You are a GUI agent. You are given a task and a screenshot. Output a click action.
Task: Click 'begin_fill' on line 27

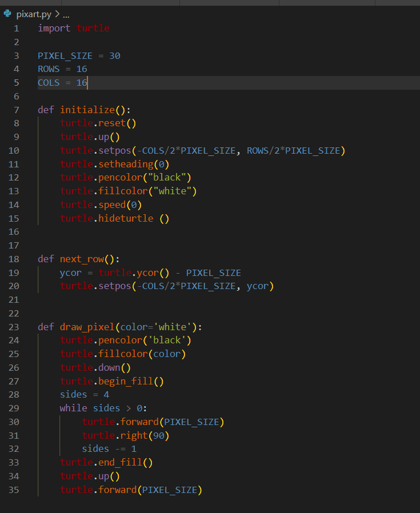[x=126, y=381]
